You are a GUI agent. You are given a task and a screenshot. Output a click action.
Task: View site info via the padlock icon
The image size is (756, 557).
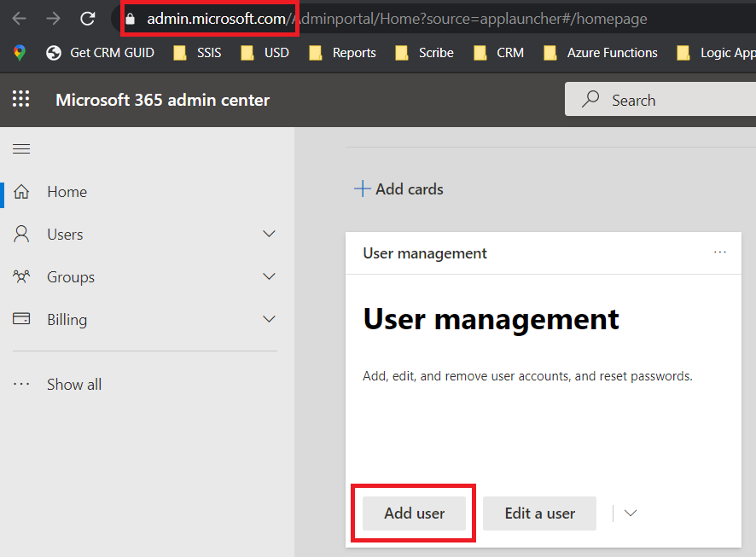click(130, 20)
